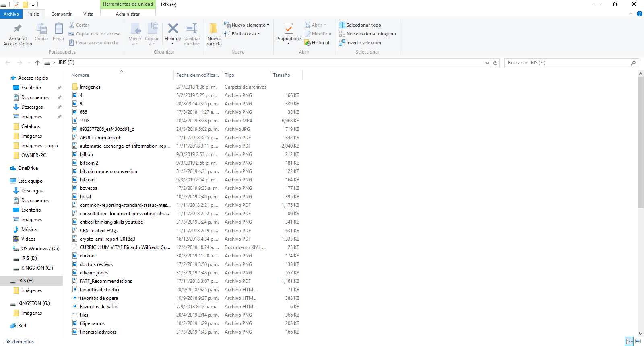This screenshot has height=346, width=644.
Task: Expand the address bar history dropdown
Action: pyautogui.click(x=487, y=63)
